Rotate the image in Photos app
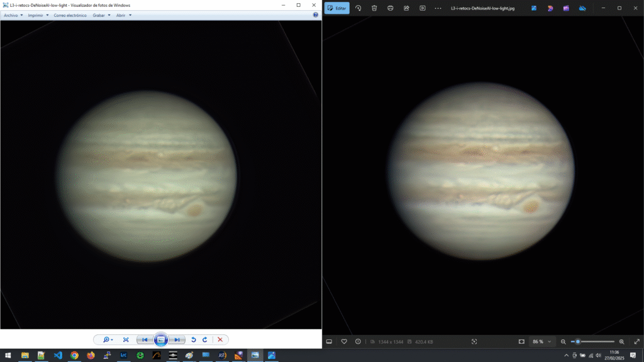The width and height of the screenshot is (644, 362). click(358, 8)
